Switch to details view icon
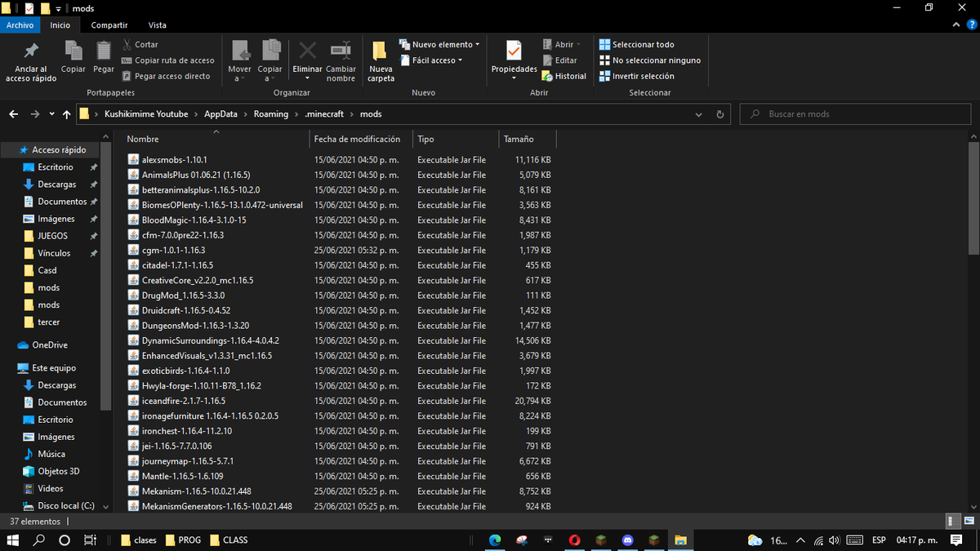Image resolution: width=980 pixels, height=551 pixels. coord(952,521)
